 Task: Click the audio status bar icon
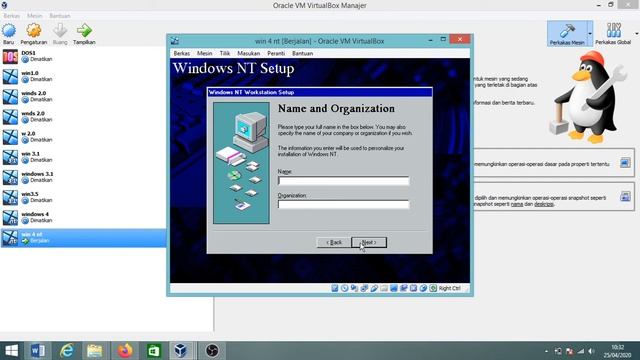pos(354,288)
